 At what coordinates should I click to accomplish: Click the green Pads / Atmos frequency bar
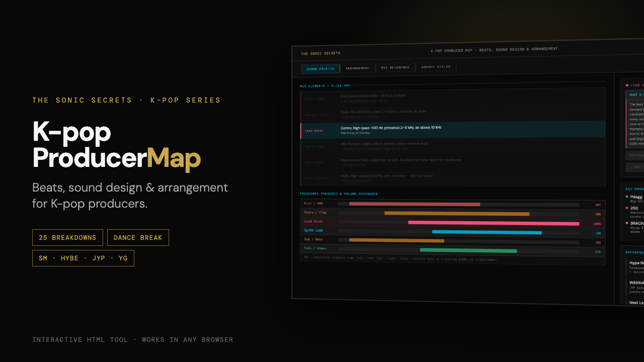tap(468, 250)
